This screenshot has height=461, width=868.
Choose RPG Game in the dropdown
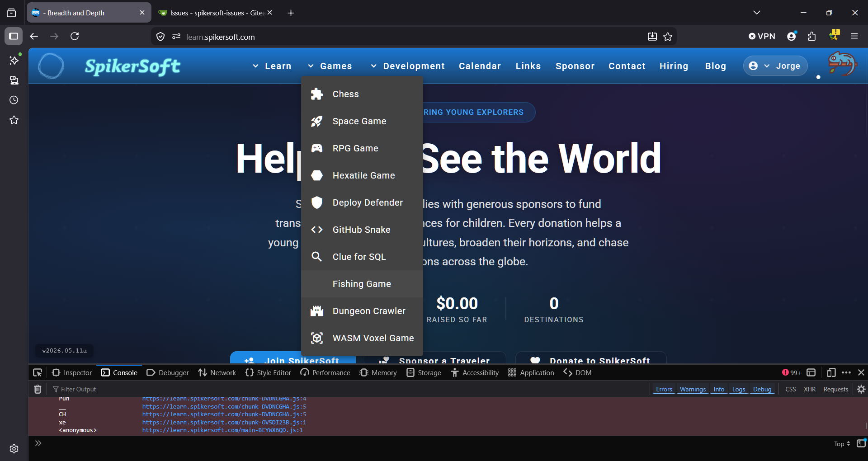362,148
